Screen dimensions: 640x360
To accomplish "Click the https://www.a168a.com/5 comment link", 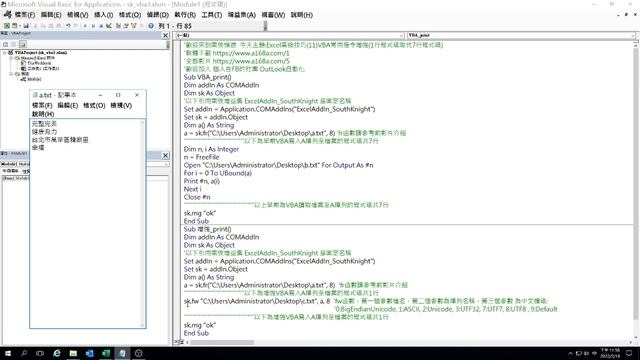I will tap(251, 61).
